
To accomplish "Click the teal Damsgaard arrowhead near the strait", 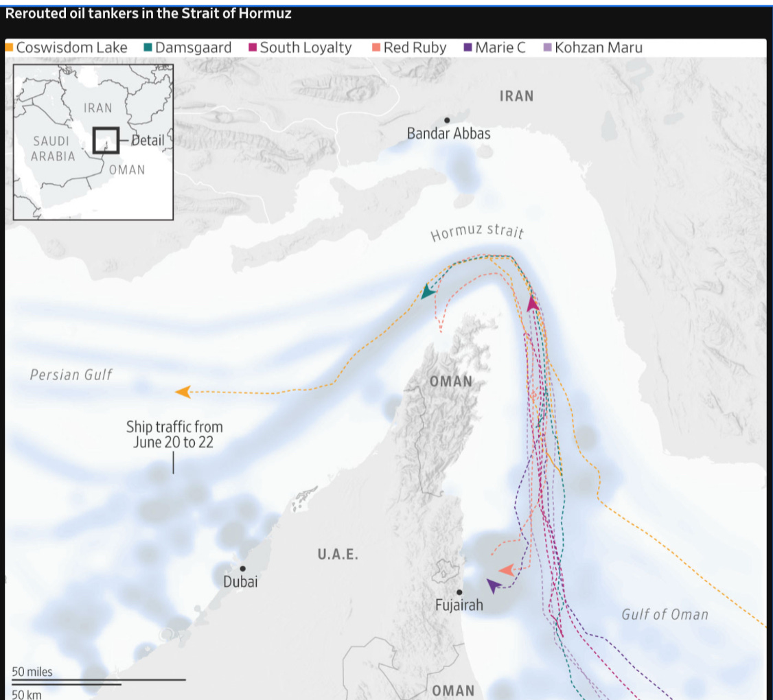I will (428, 292).
